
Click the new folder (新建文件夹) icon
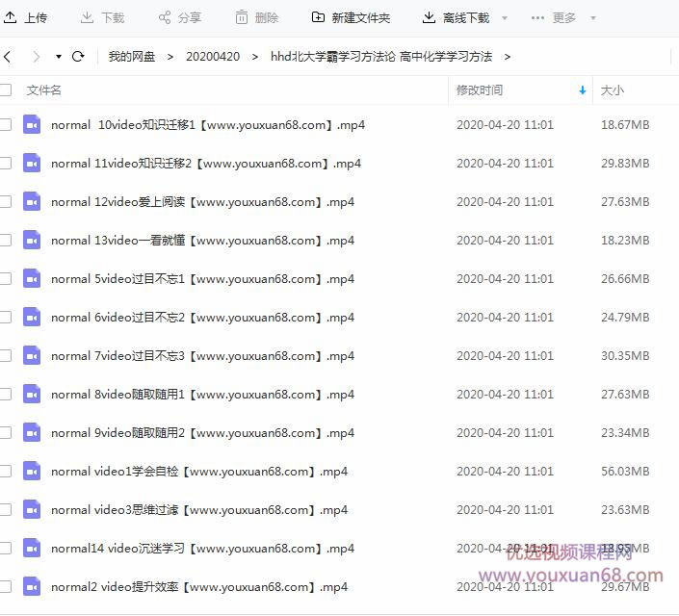318,17
